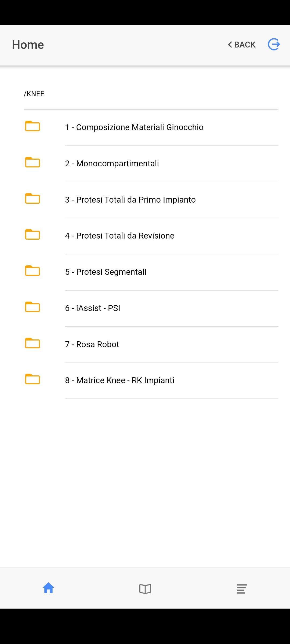The width and height of the screenshot is (290, 644).
Task: Click the /KNEE breadcrumb path
Action: click(34, 94)
